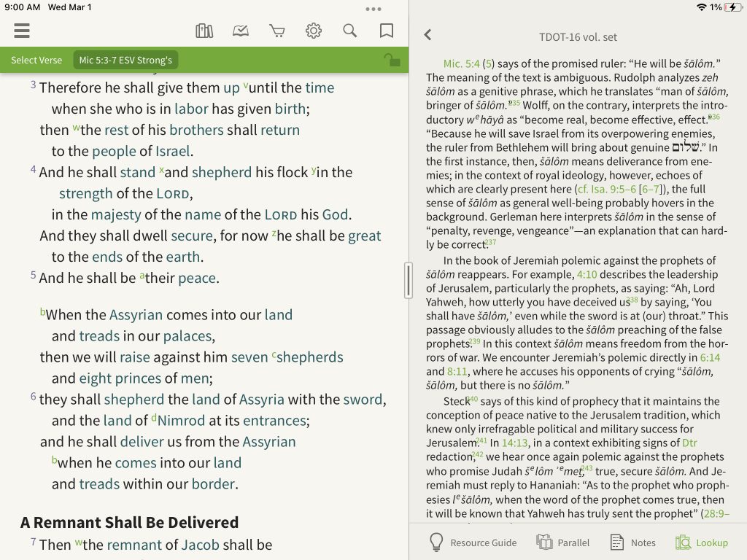The width and height of the screenshot is (747, 560).
Task: Tap the Strong's word "majesty"
Action: coord(116,215)
